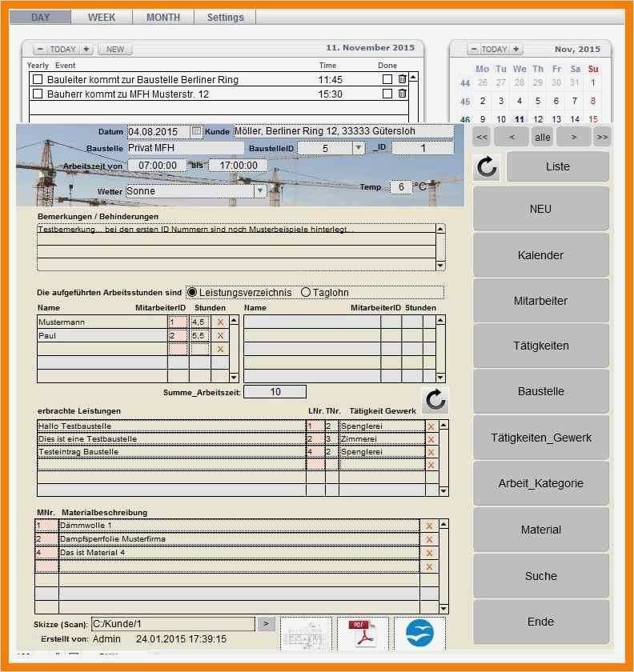Open the Settings tab
Viewport: 634px width, 672px height.
pyautogui.click(x=225, y=17)
